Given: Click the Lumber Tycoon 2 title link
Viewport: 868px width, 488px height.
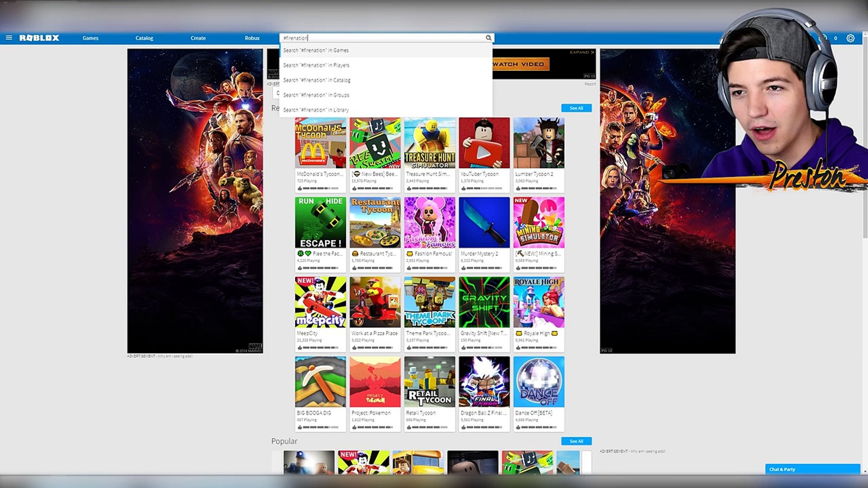Looking at the screenshot, I should tap(534, 174).
